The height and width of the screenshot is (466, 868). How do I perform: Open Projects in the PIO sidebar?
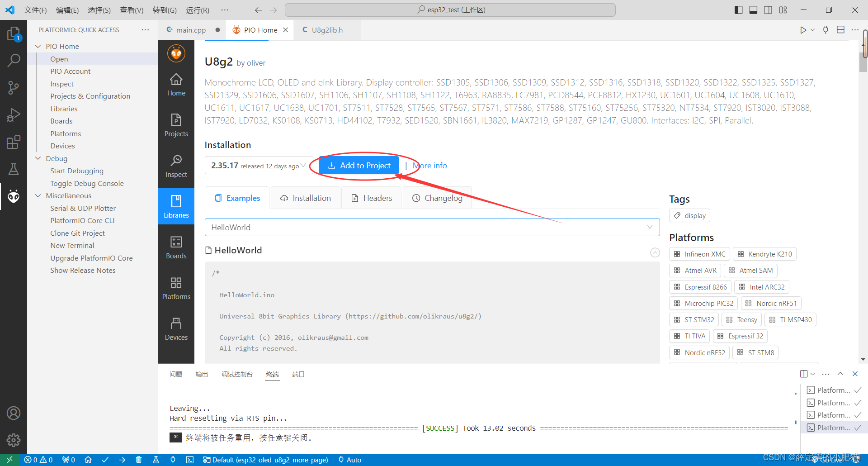176,125
